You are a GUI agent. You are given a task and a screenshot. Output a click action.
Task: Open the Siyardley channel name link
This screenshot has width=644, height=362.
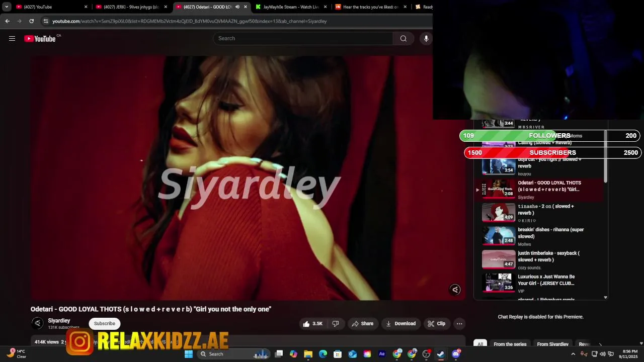click(x=59, y=321)
